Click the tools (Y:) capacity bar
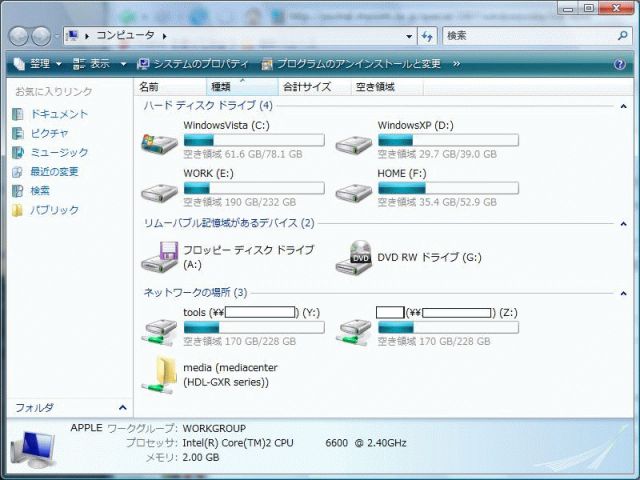640x480 pixels. pyautogui.click(x=254, y=327)
